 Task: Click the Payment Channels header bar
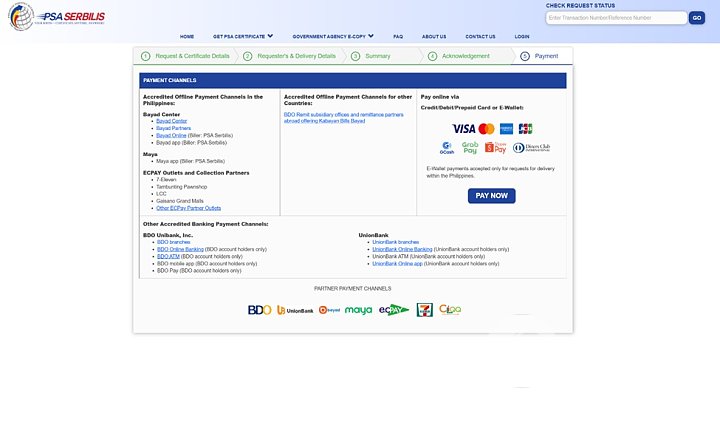coord(353,80)
